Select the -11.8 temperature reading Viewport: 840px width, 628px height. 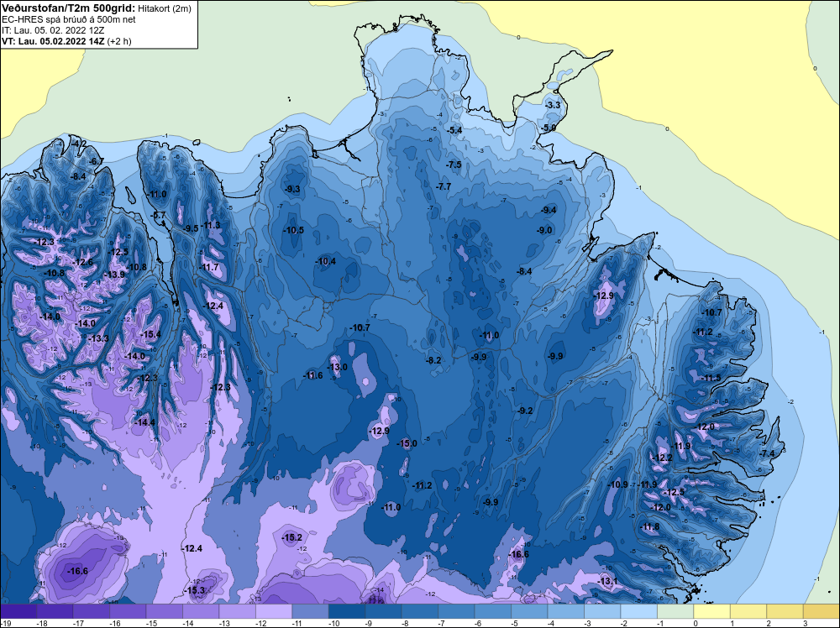[x=650, y=526]
